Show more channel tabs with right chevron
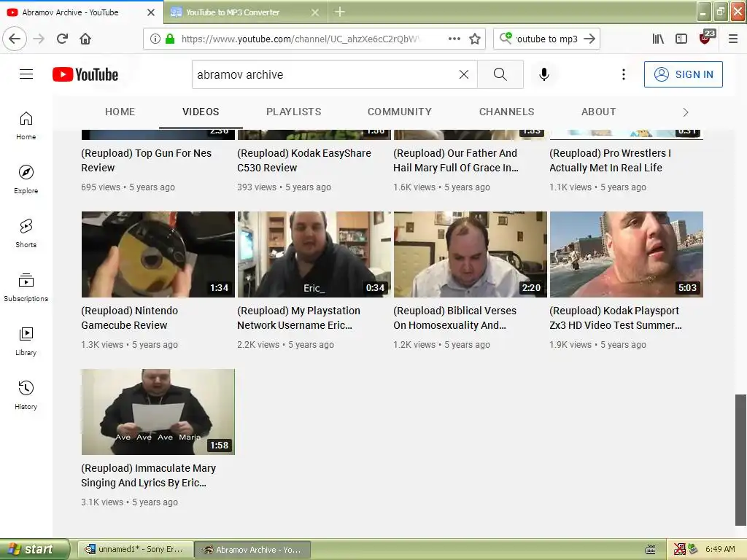The width and height of the screenshot is (747, 560). tap(686, 112)
